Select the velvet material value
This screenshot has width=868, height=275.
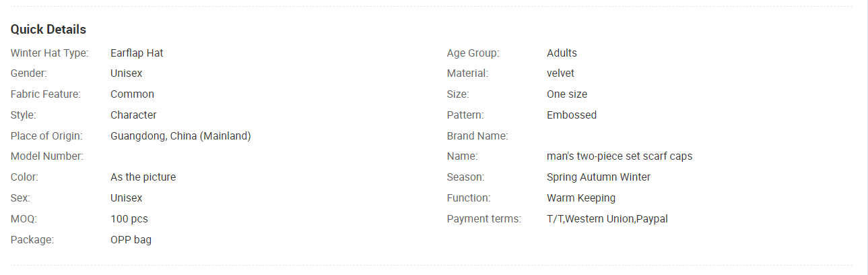point(560,73)
